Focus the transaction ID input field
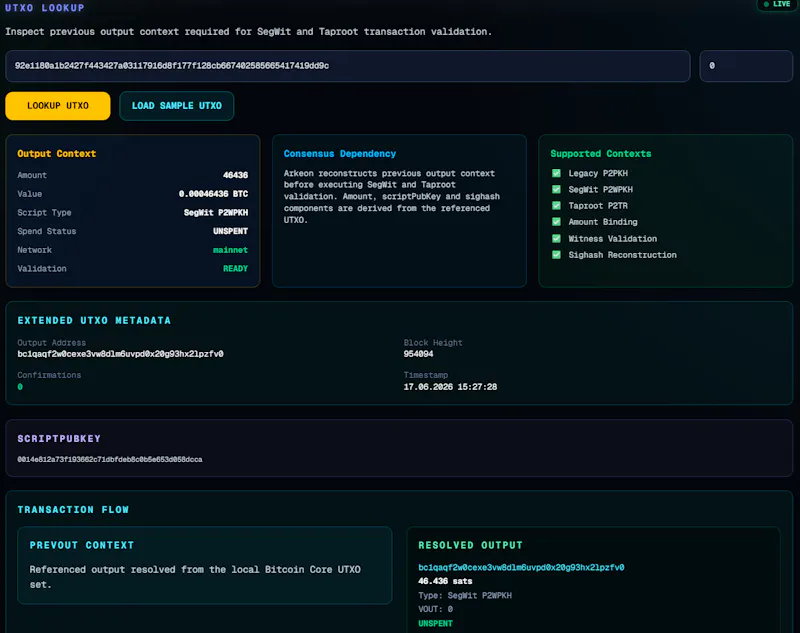The width and height of the screenshot is (800, 633). tap(347, 66)
